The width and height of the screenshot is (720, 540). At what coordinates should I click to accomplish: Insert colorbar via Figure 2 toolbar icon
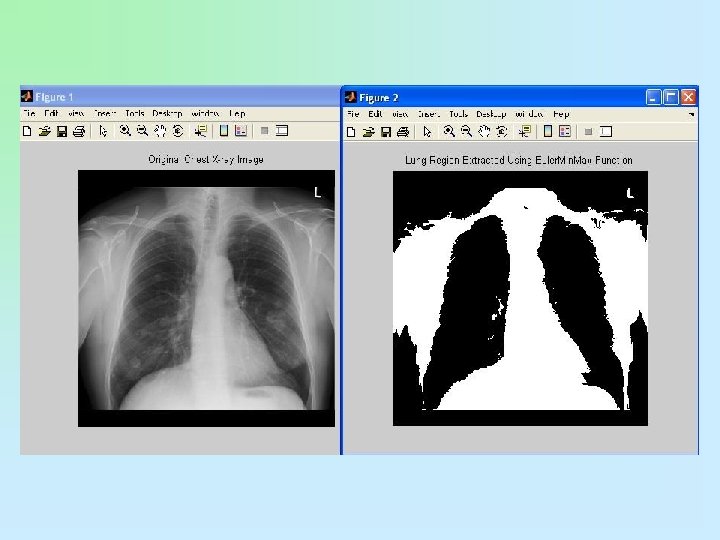click(x=548, y=132)
